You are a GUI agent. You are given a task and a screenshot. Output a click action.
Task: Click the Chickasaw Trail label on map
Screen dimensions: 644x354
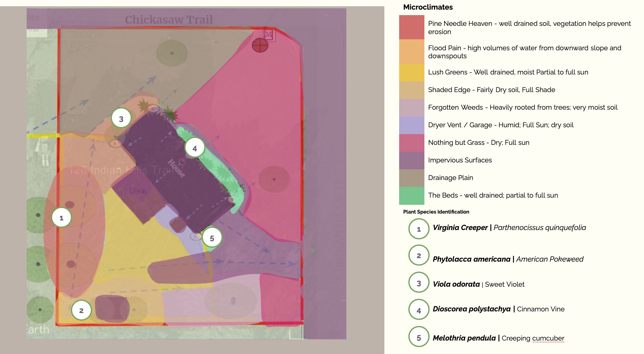(x=169, y=20)
